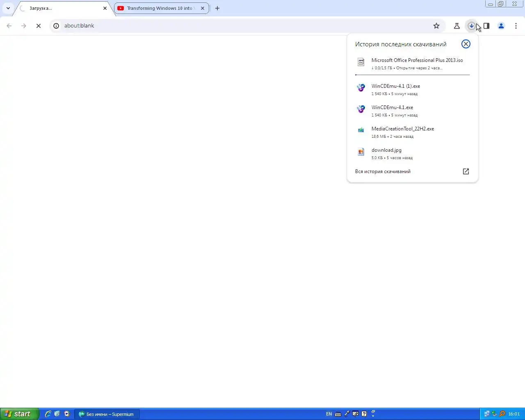
Task: Click the icon beside WinCDEmu-4.1.exe
Action: click(x=361, y=109)
